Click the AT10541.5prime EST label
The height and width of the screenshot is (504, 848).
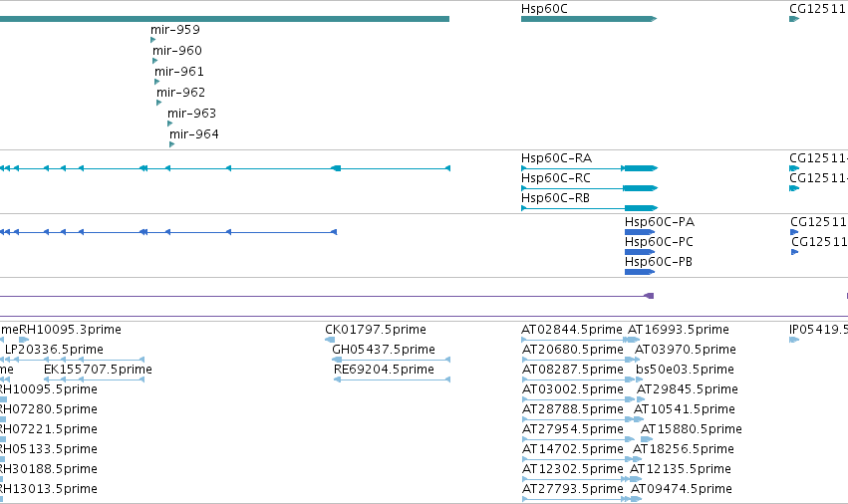(x=685, y=409)
